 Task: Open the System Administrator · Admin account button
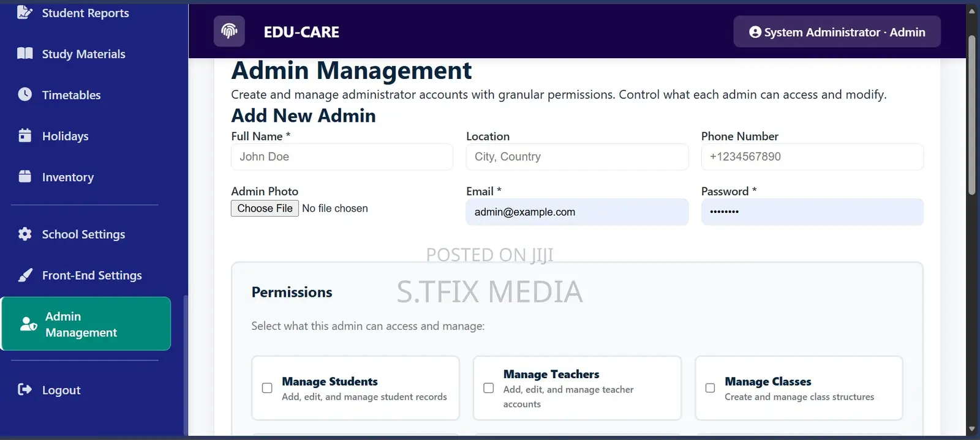(x=837, y=31)
